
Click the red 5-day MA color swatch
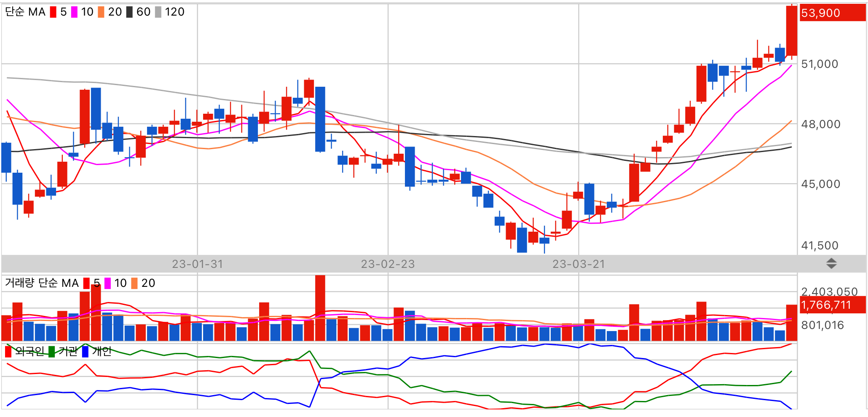click(x=53, y=12)
